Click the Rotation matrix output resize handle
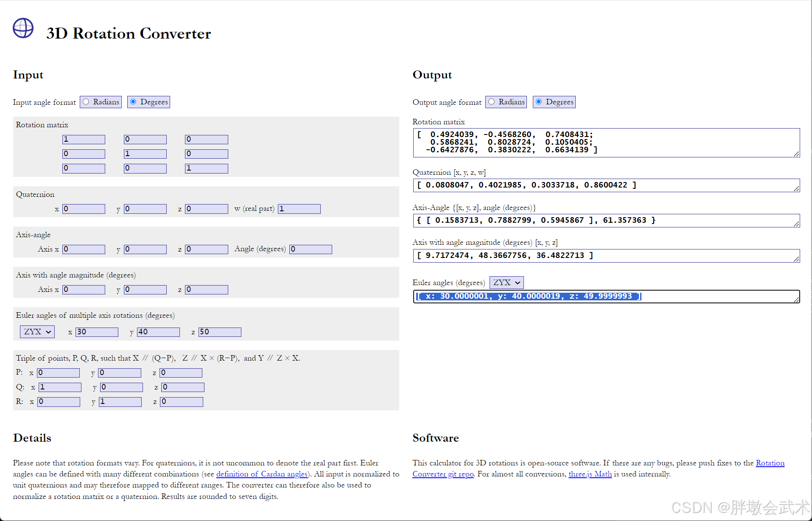The height and width of the screenshot is (521, 812). coord(796,154)
